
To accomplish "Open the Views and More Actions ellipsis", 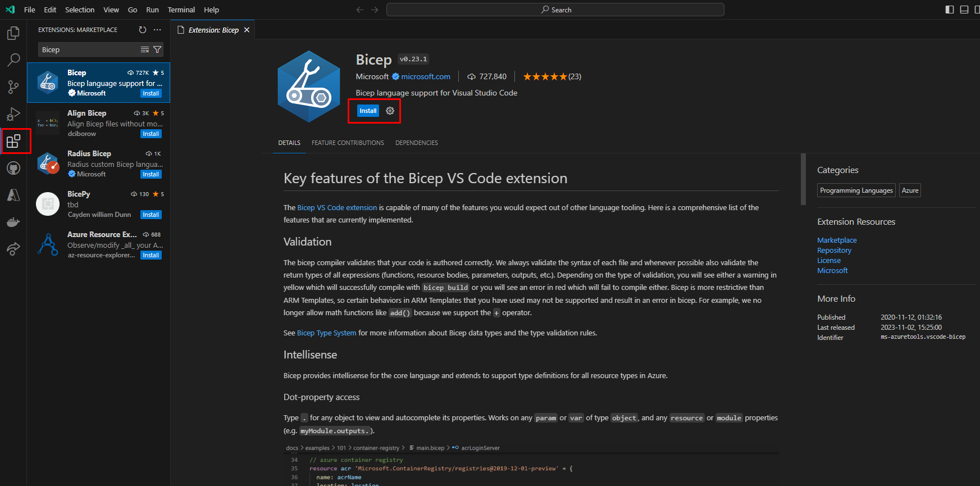I will (157, 30).
